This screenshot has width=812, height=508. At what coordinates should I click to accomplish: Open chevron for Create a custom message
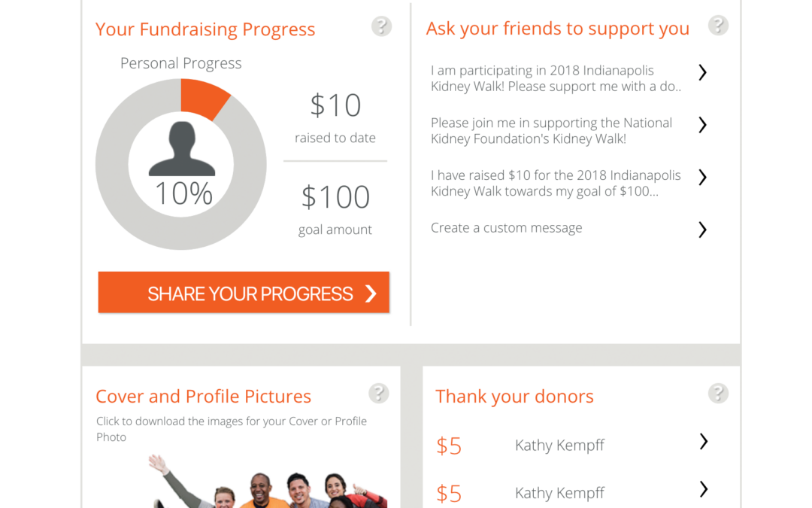pos(702,230)
